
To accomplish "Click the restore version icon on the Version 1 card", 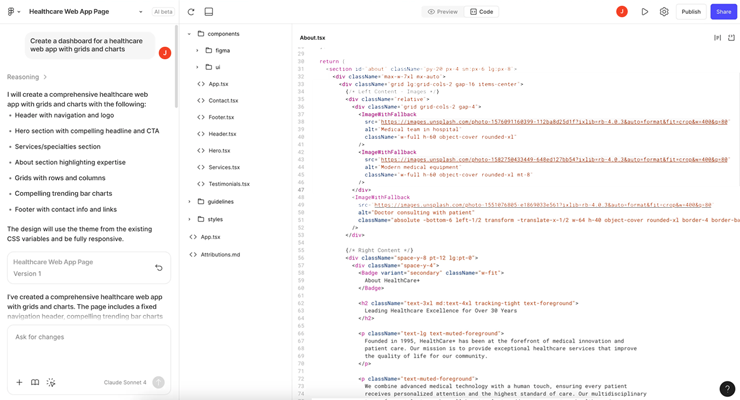I will pyautogui.click(x=158, y=268).
